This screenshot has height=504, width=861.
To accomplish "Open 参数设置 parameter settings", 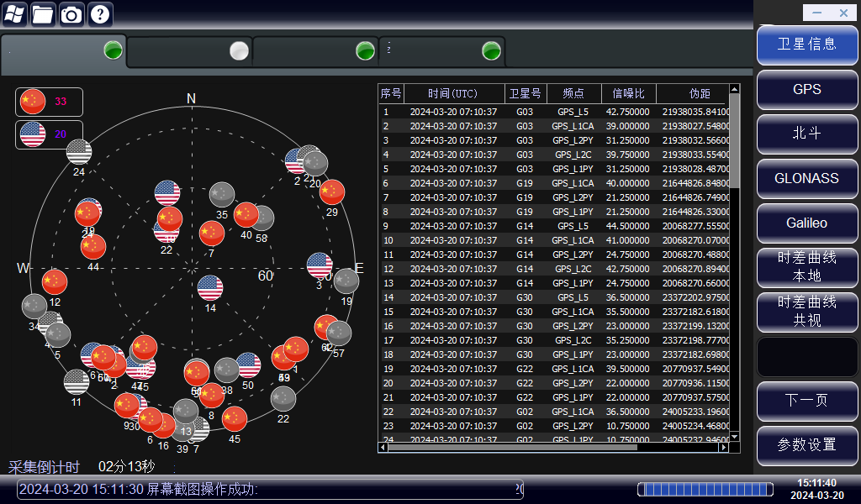I will point(807,445).
